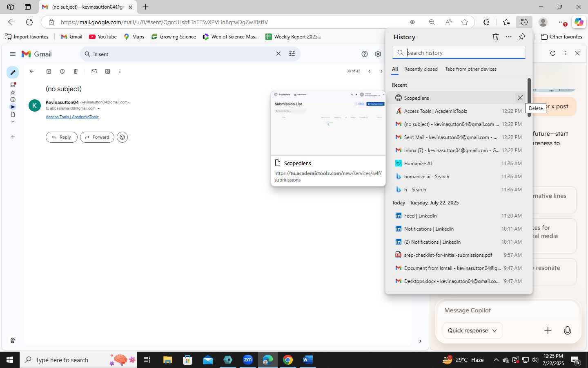Image resolution: width=588 pixels, height=368 pixels.
Task: Clear browsing data trash icon in History
Action: (496, 37)
